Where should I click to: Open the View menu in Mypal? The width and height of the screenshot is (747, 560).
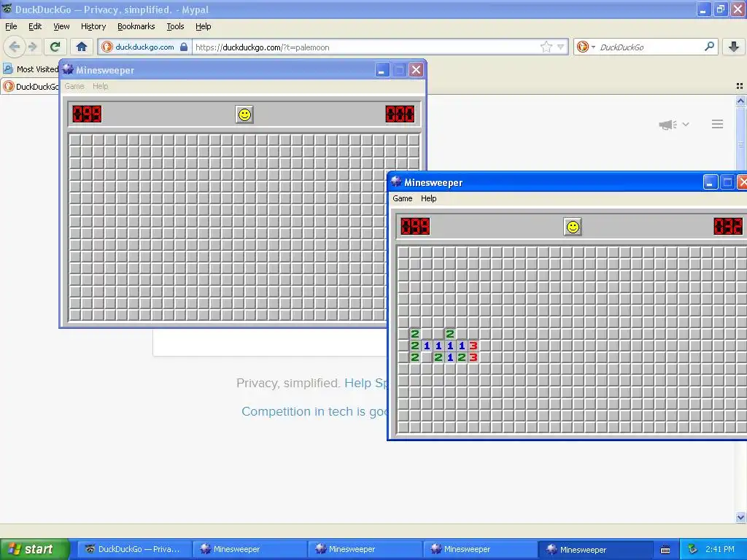(61, 26)
